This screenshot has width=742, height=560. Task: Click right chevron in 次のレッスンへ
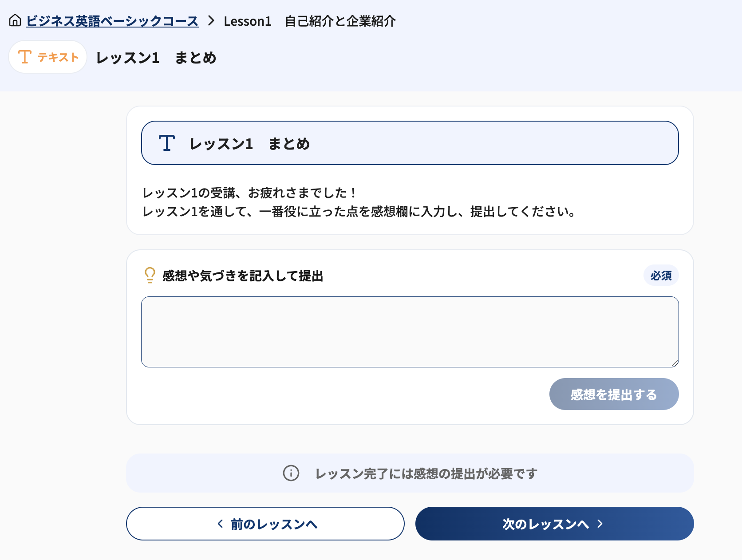pyautogui.click(x=600, y=524)
